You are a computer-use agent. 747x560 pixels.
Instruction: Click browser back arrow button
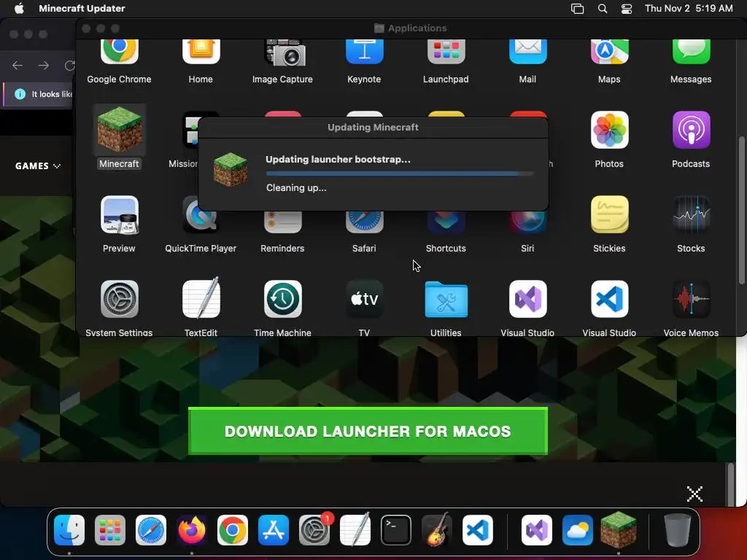click(18, 65)
